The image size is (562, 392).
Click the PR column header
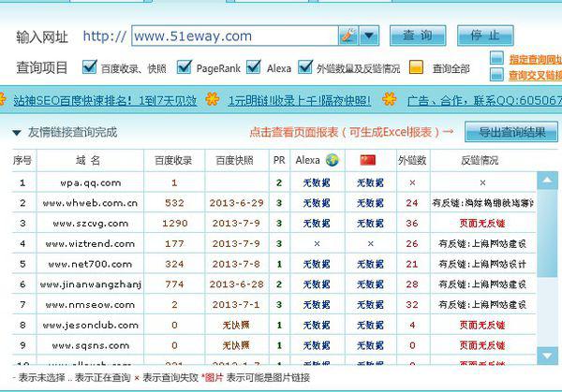[279, 160]
